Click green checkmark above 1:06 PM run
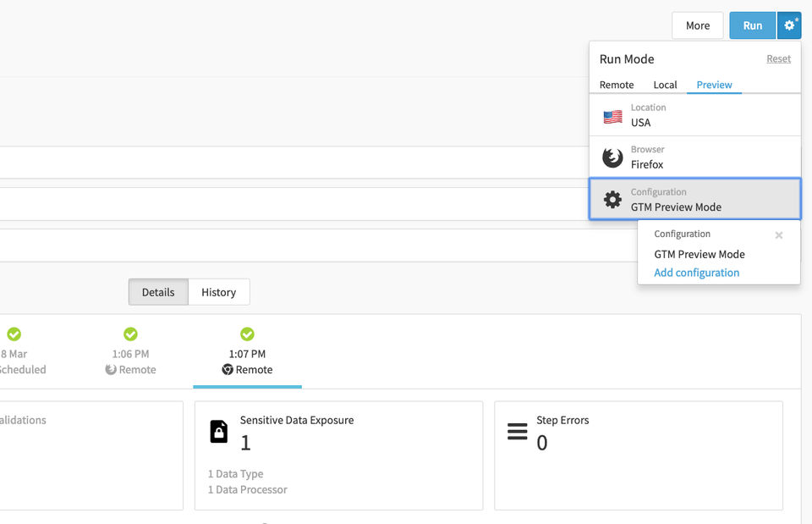The height and width of the screenshot is (524, 812). [130, 334]
